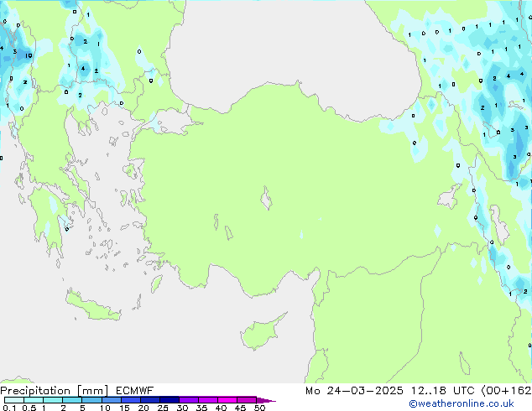Screen dimensions: 532x411
Task: Click the 0.1–0.5 mm legend color box
Action: [14, 400]
